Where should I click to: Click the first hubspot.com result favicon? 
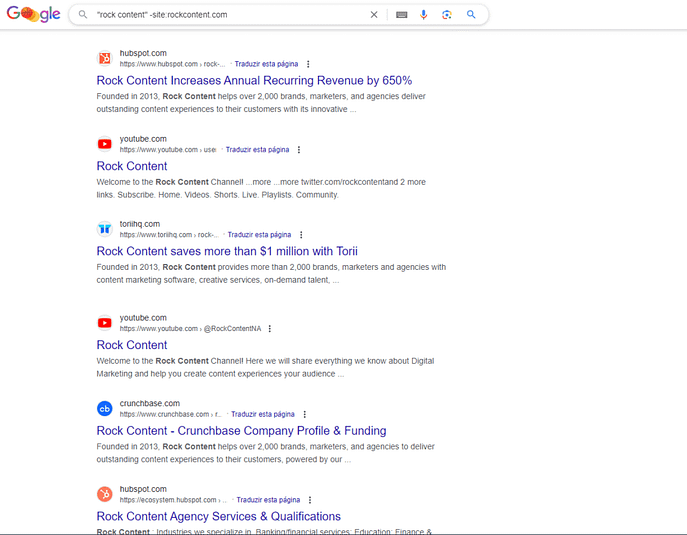tap(104, 58)
